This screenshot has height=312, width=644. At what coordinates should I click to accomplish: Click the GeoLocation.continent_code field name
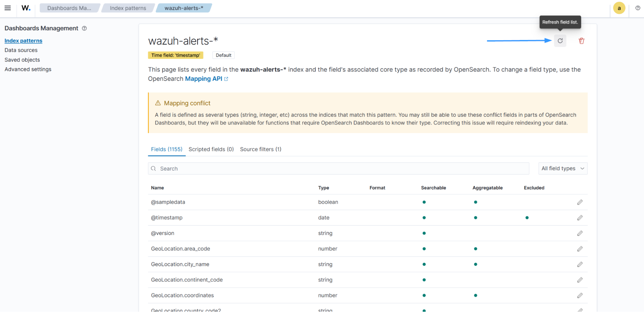[187, 280]
